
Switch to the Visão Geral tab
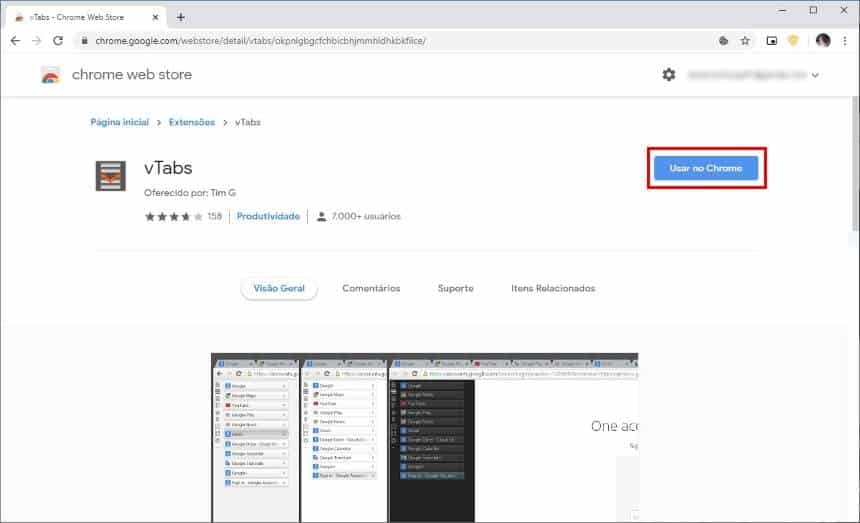coord(279,288)
